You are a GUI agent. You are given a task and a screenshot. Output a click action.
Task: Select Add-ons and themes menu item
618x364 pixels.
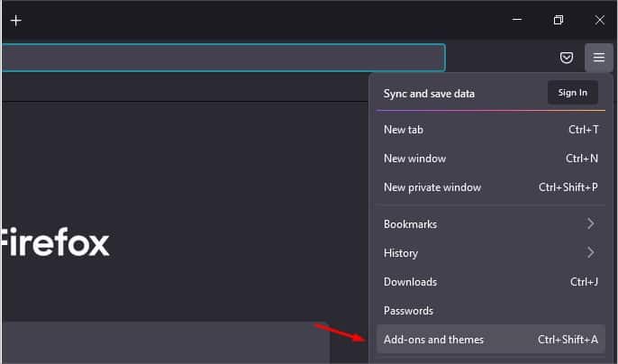(x=491, y=339)
